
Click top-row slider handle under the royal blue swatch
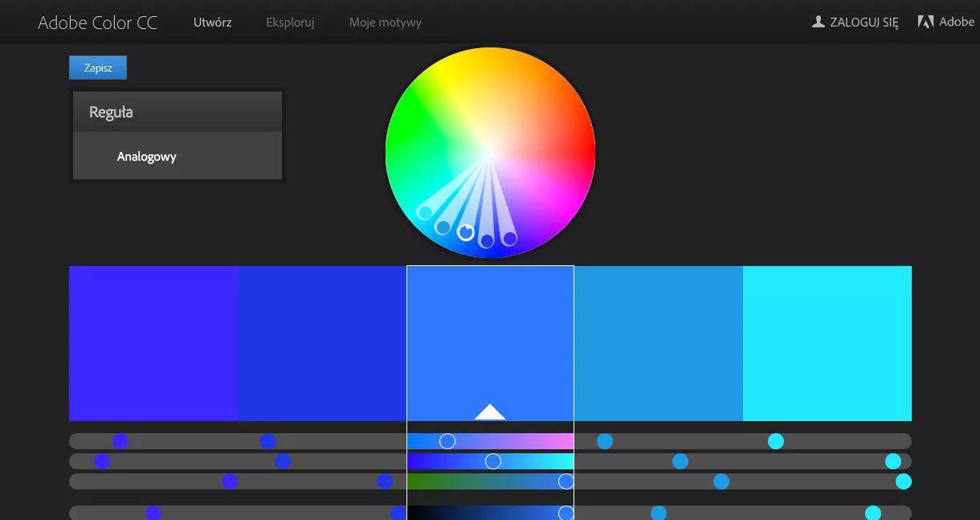click(x=268, y=441)
